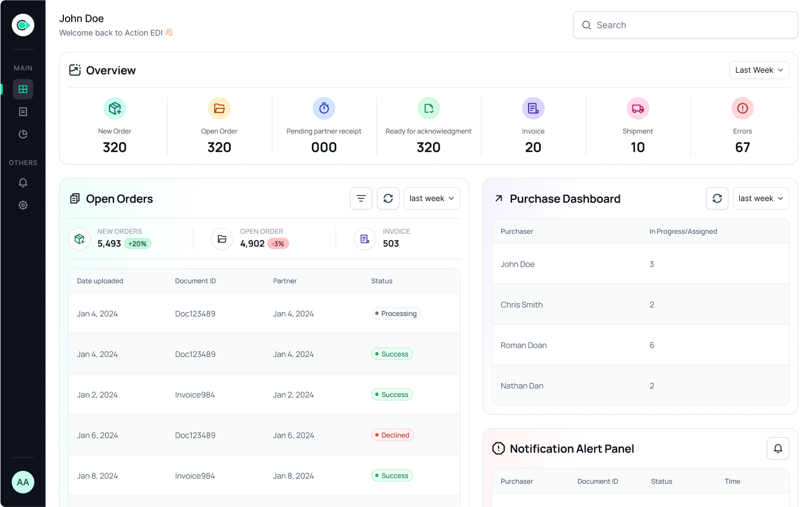Click the Overview header icon
The height and width of the screenshot is (507, 812).
click(x=75, y=70)
